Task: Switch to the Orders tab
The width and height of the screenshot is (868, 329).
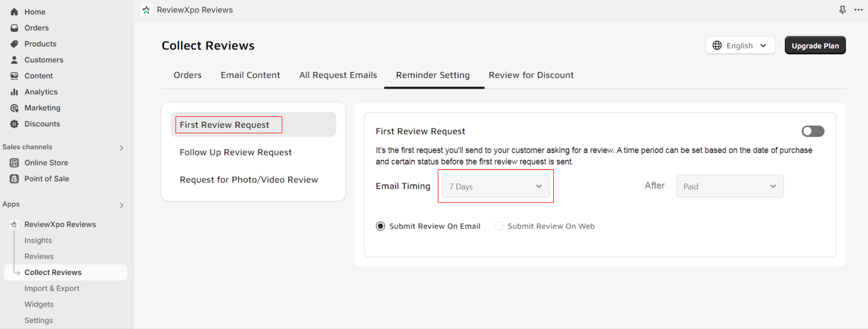Action: point(188,75)
